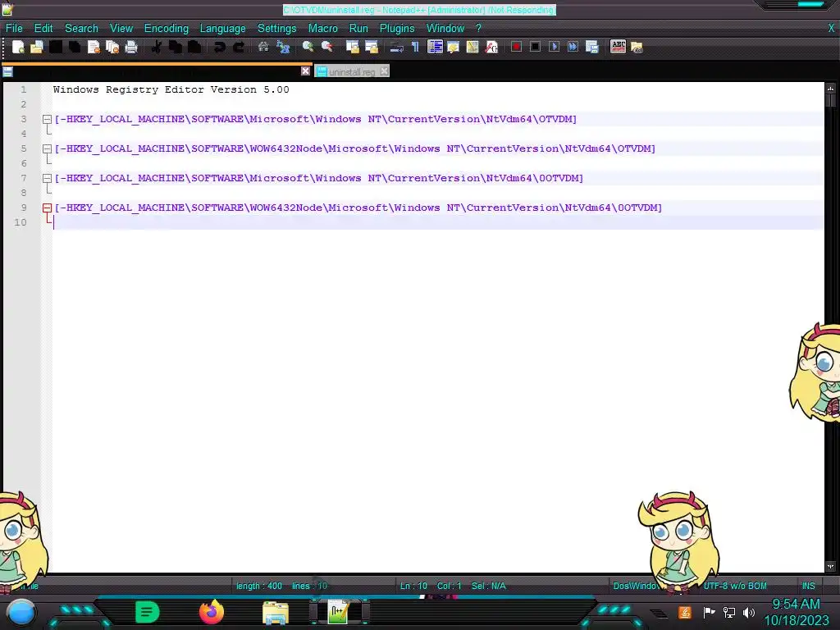840x630 pixels.
Task: Open the Settings menu
Action: coord(277,29)
